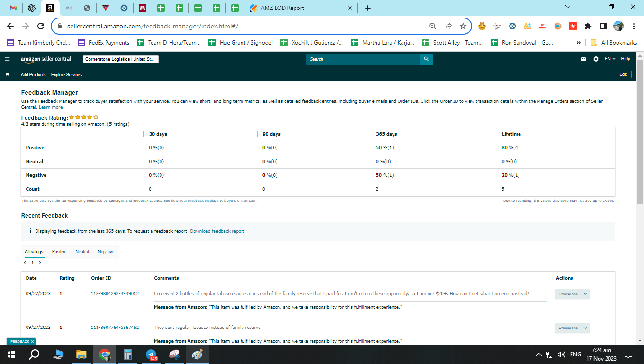The width and height of the screenshot is (644, 364).
Task: Open the orange circle browser extension
Action: [x=558, y=26]
